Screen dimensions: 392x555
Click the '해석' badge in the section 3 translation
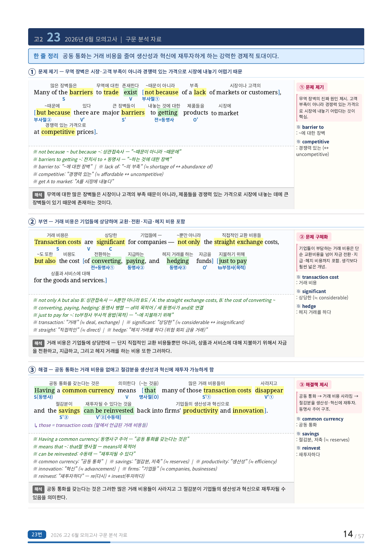(x=38, y=490)
